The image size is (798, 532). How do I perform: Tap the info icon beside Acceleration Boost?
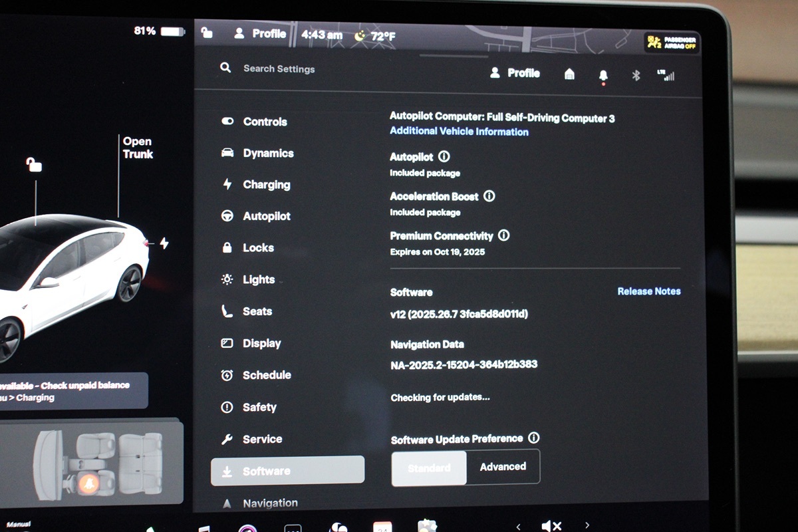pos(489,196)
